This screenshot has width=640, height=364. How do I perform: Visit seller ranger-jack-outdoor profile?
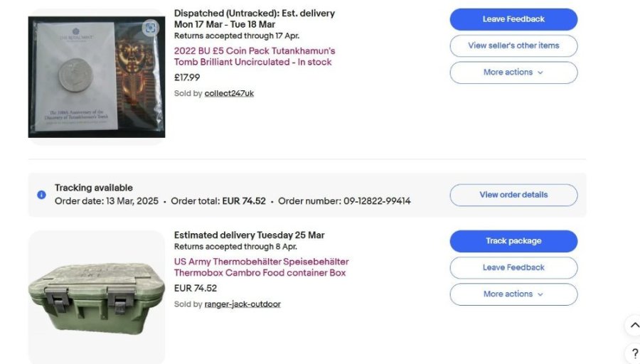242,304
